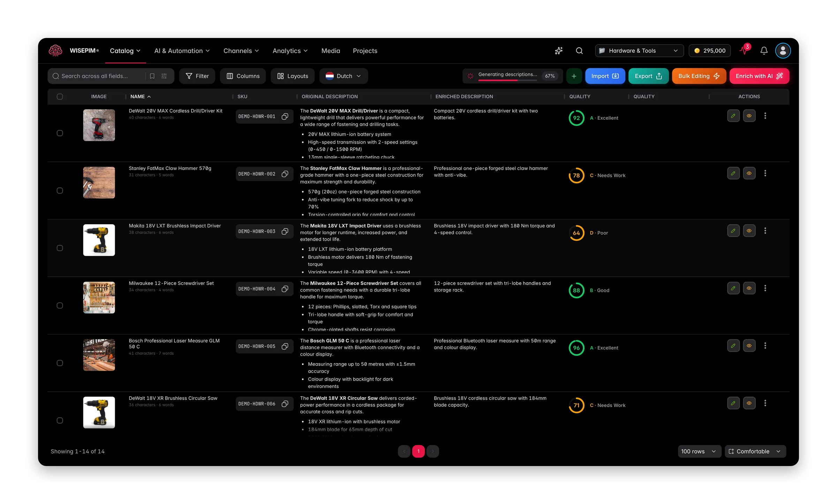This screenshot has width=837, height=504.
Task: Copy SKU DEMO-HDWR-001
Action: tap(285, 116)
